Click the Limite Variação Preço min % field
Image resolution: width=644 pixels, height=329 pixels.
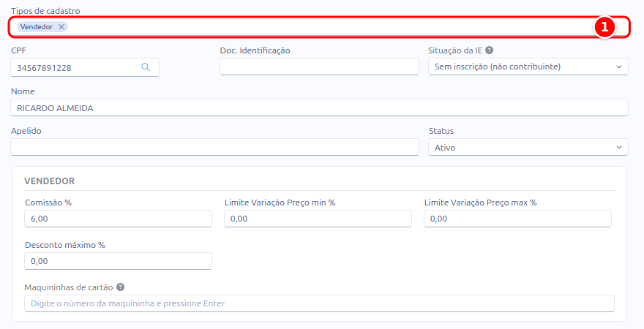pos(318,219)
